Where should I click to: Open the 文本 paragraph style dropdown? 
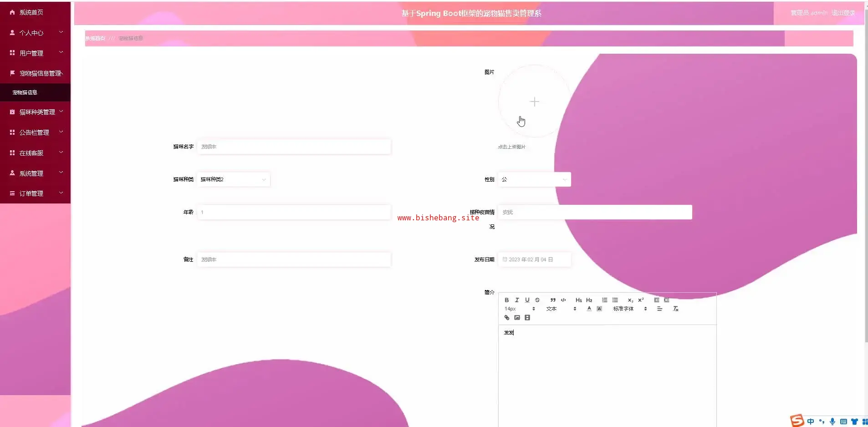pos(561,309)
